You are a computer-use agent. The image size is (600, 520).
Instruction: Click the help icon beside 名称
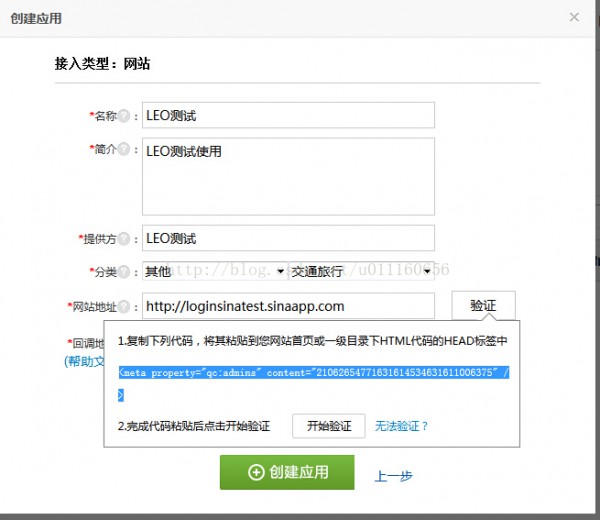[x=124, y=116]
